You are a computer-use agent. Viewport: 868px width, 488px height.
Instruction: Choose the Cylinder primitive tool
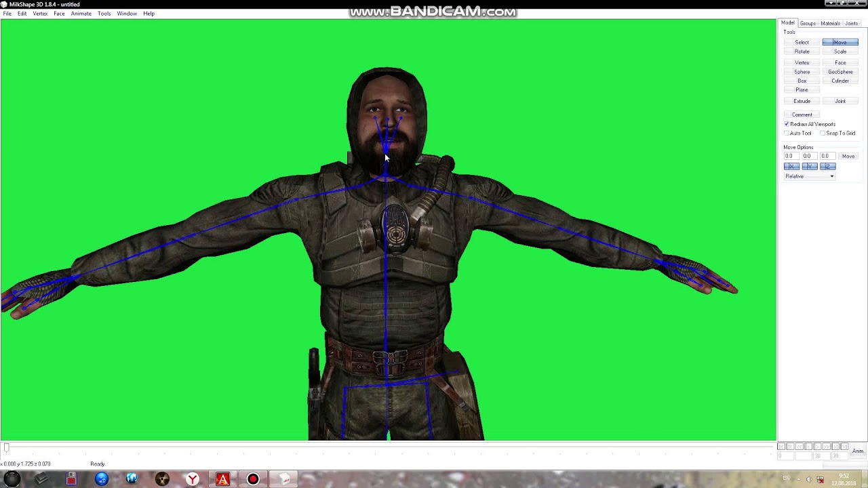pyautogui.click(x=840, y=81)
